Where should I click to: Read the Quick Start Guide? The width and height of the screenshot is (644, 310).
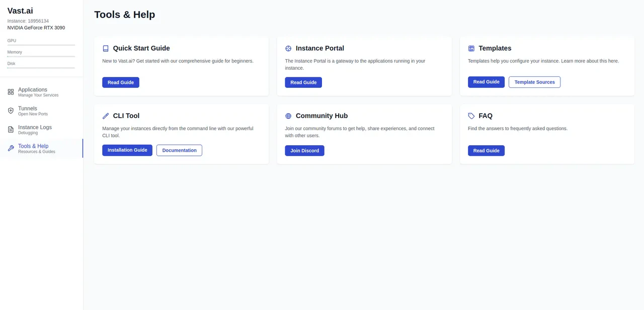pyautogui.click(x=120, y=82)
